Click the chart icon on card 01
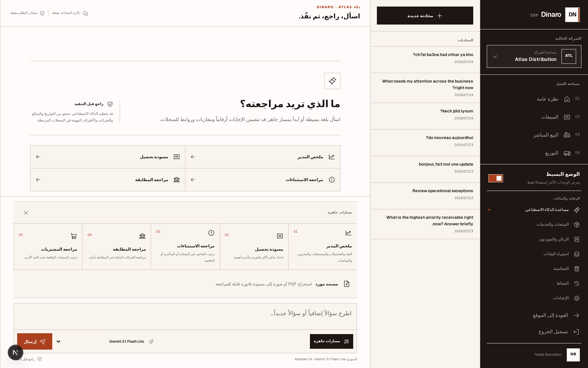Viewport: 588px width, 368px height. [349, 233]
